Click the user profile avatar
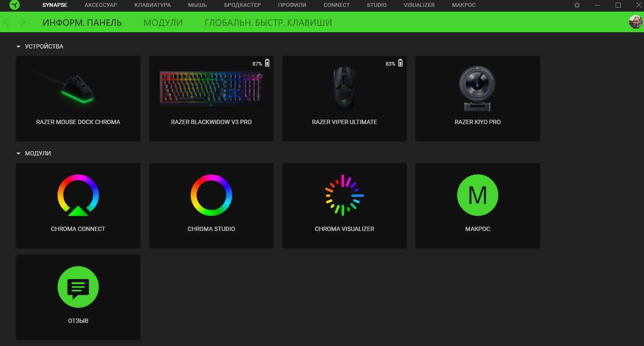This screenshot has width=644, height=346. pos(635,22)
